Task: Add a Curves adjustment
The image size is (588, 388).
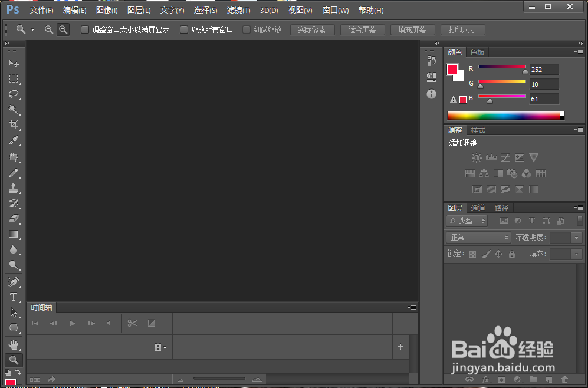Action: (x=505, y=157)
